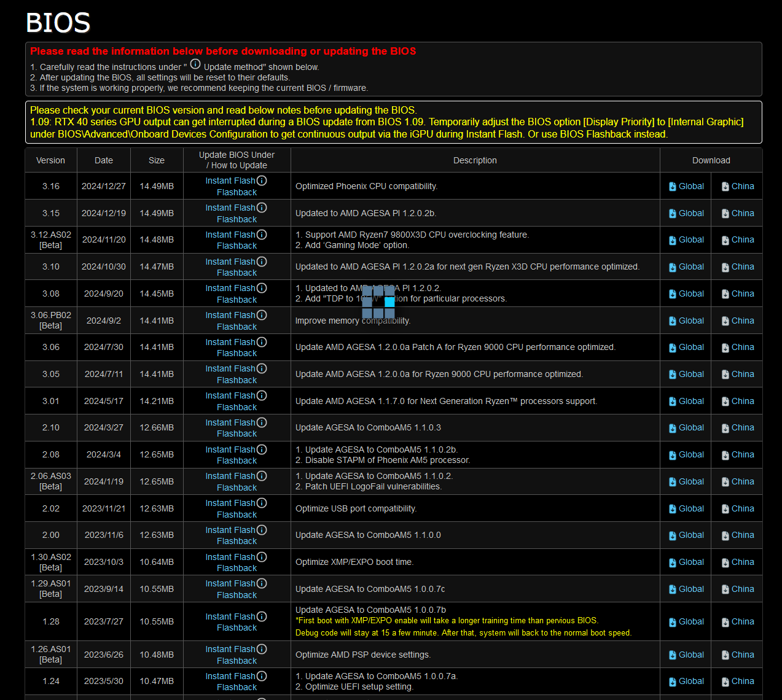
Task: Open Flashback link for version 1.30.AS02
Action: tap(237, 568)
